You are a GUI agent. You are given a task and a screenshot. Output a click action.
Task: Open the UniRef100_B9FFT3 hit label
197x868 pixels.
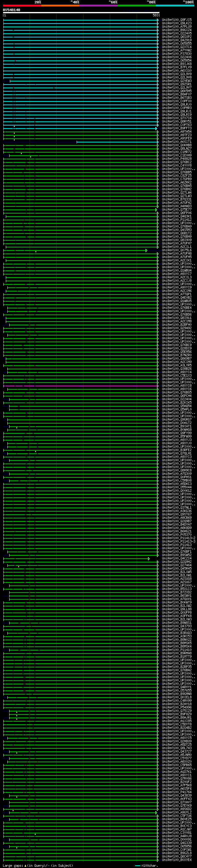point(177,128)
